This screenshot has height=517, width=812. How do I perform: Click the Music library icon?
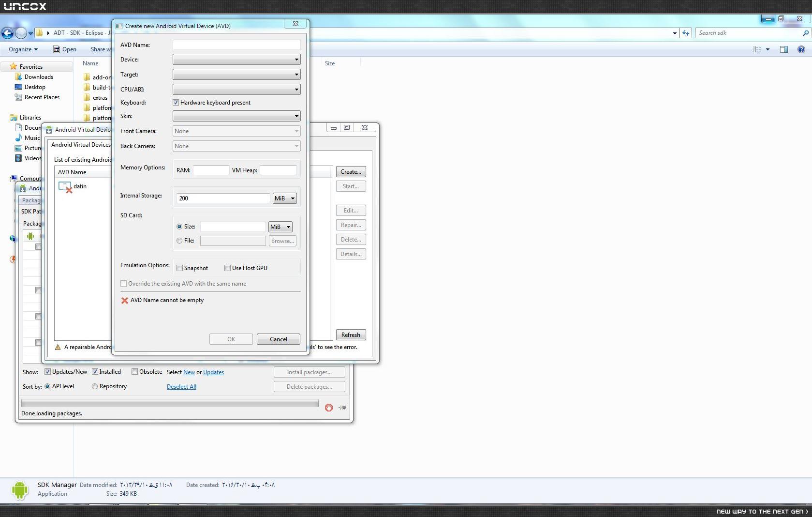click(x=18, y=137)
